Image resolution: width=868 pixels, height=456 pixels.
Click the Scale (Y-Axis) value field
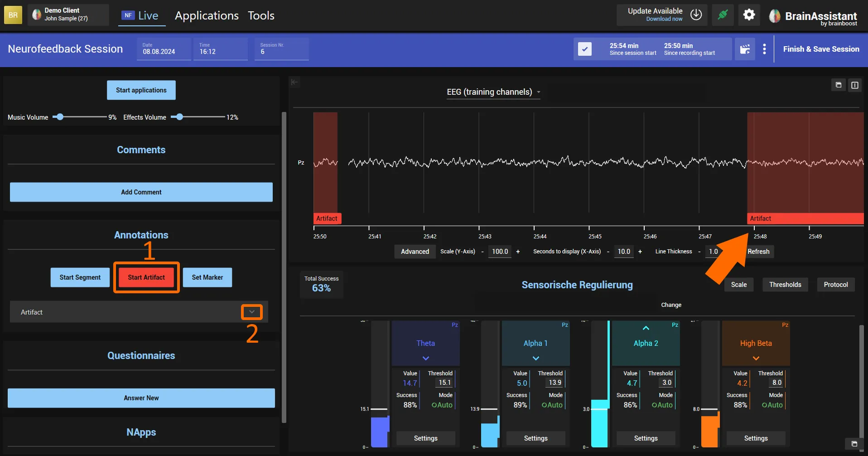[500, 252]
